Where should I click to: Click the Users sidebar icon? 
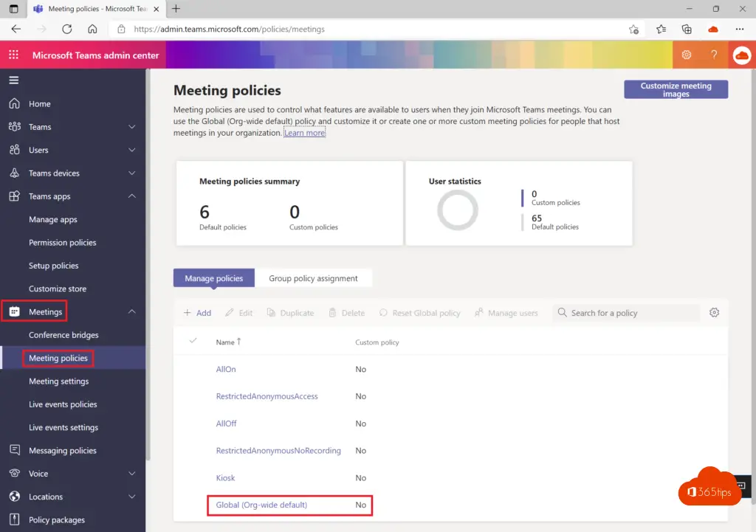[x=15, y=150]
